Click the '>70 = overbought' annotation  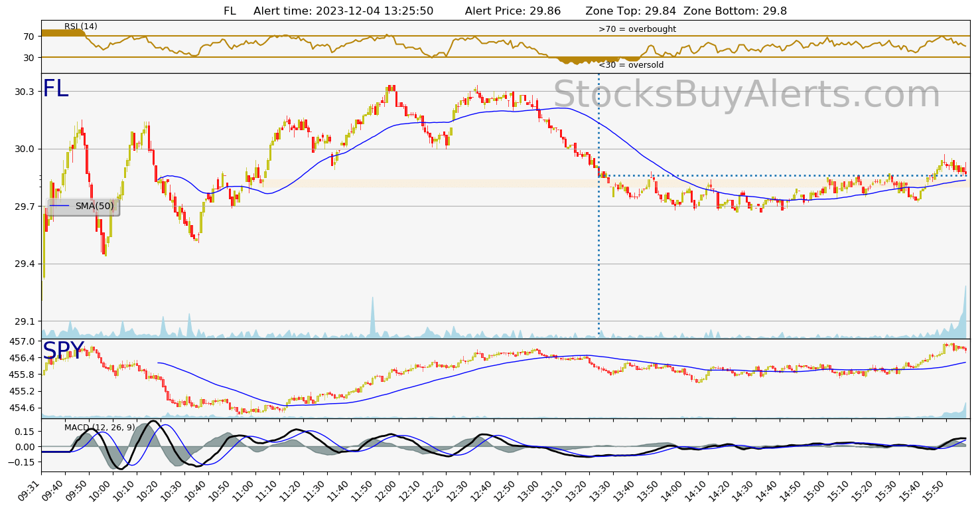(x=637, y=29)
